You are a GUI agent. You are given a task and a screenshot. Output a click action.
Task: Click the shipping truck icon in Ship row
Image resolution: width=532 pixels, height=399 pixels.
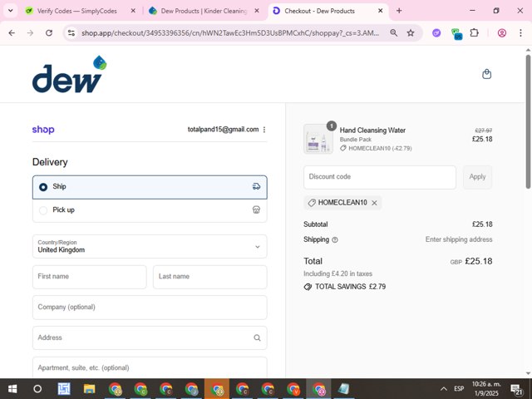point(256,186)
